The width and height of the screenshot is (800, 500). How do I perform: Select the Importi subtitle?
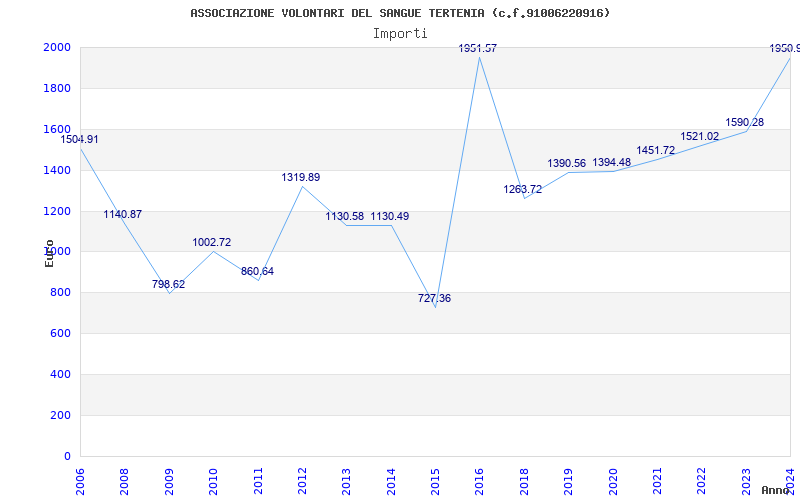(x=400, y=33)
